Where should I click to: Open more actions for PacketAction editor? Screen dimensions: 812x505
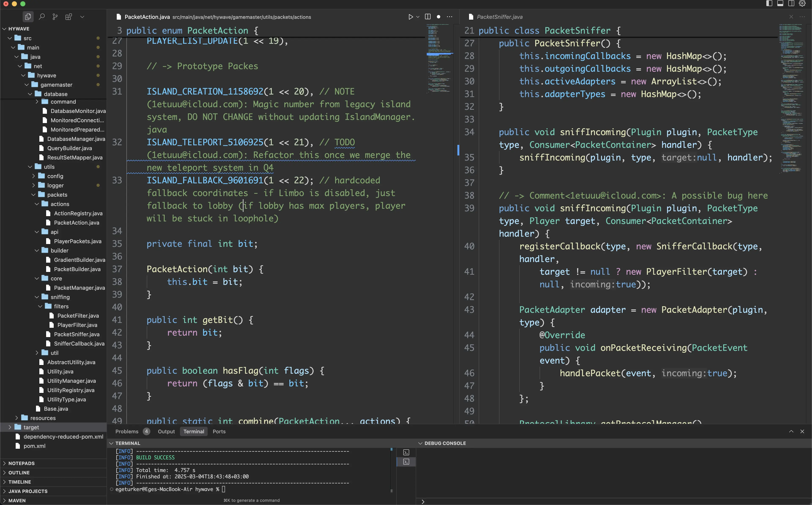point(450,17)
